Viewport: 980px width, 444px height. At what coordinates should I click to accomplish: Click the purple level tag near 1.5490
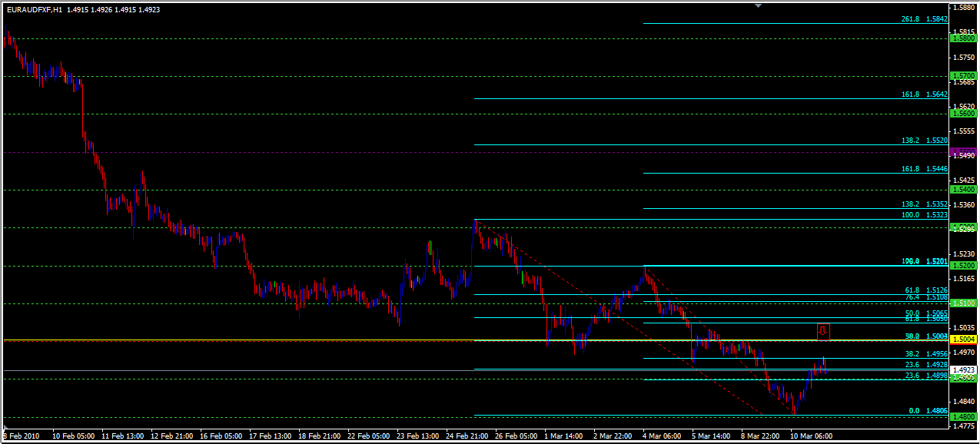(963, 152)
